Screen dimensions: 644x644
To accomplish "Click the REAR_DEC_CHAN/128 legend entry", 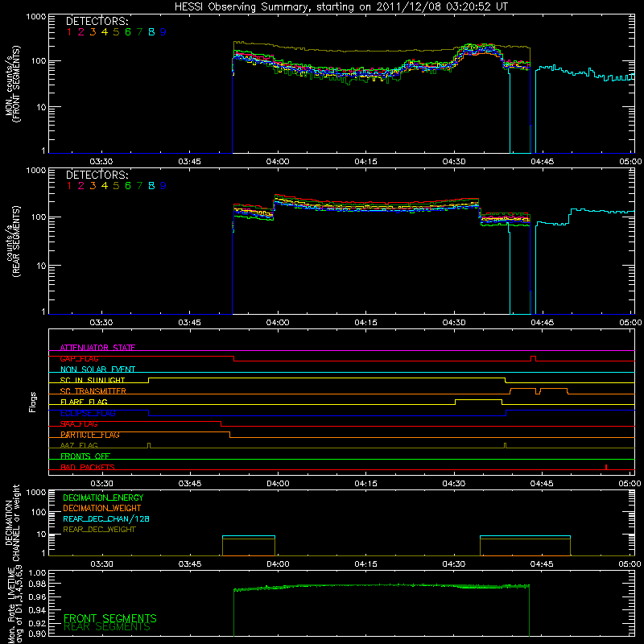I will click(106, 518).
